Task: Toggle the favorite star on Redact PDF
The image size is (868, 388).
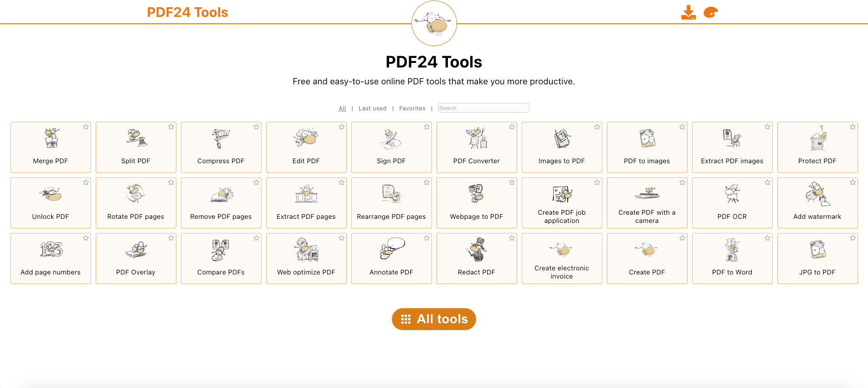Action: point(512,238)
